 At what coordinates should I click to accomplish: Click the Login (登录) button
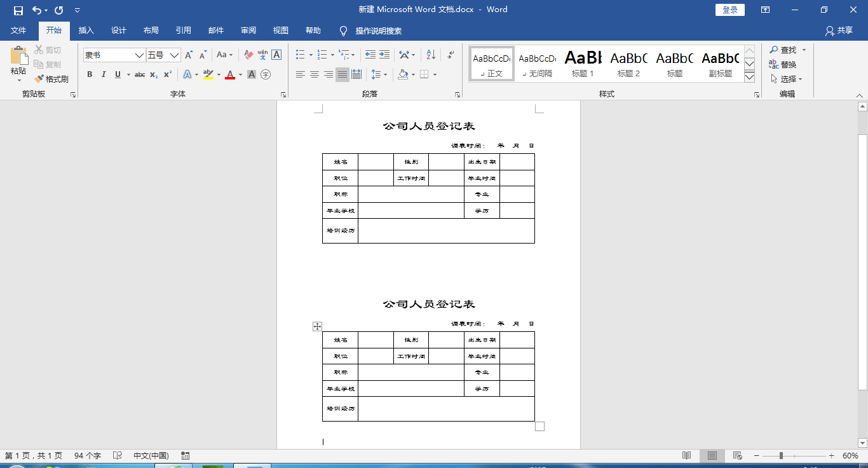click(x=730, y=10)
